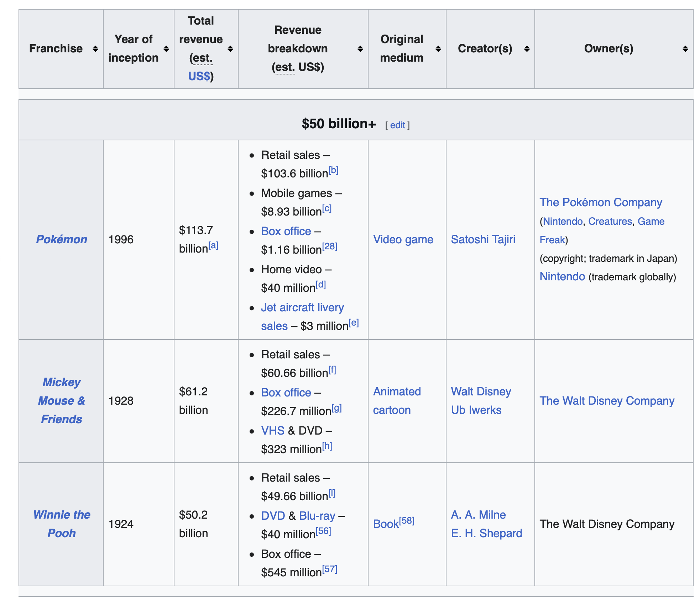Open Mickey Mouse & Friends article

click(x=62, y=401)
